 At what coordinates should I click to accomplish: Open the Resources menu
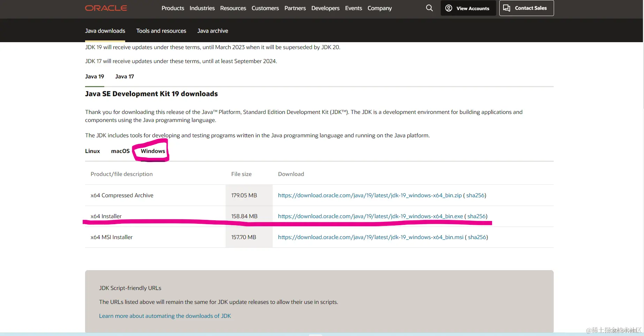pos(233,8)
